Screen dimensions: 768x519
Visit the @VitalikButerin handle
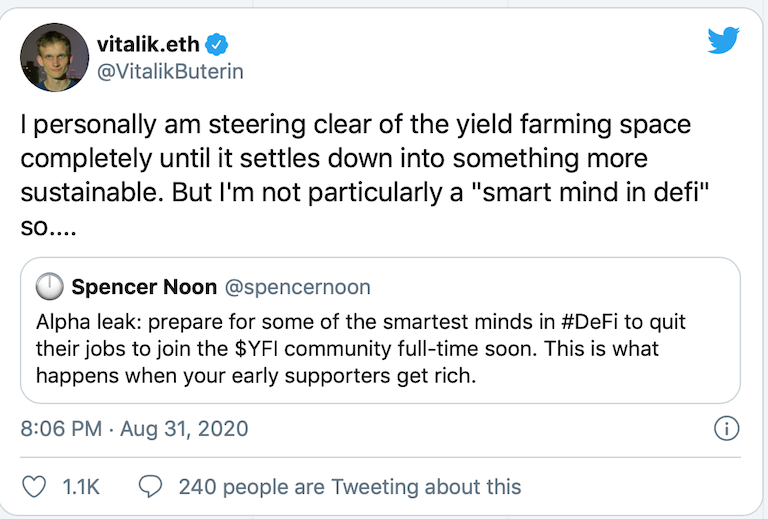click(170, 72)
